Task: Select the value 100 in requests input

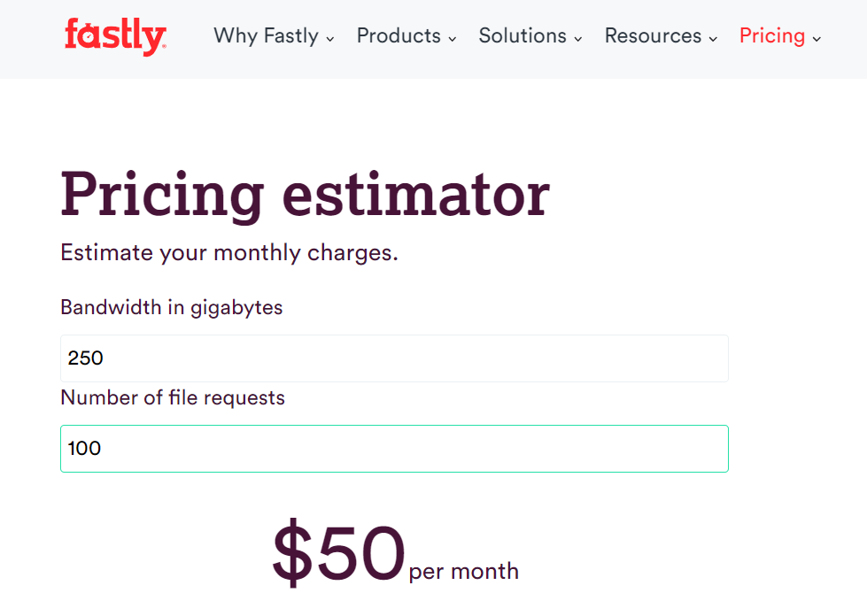Action: click(85, 449)
